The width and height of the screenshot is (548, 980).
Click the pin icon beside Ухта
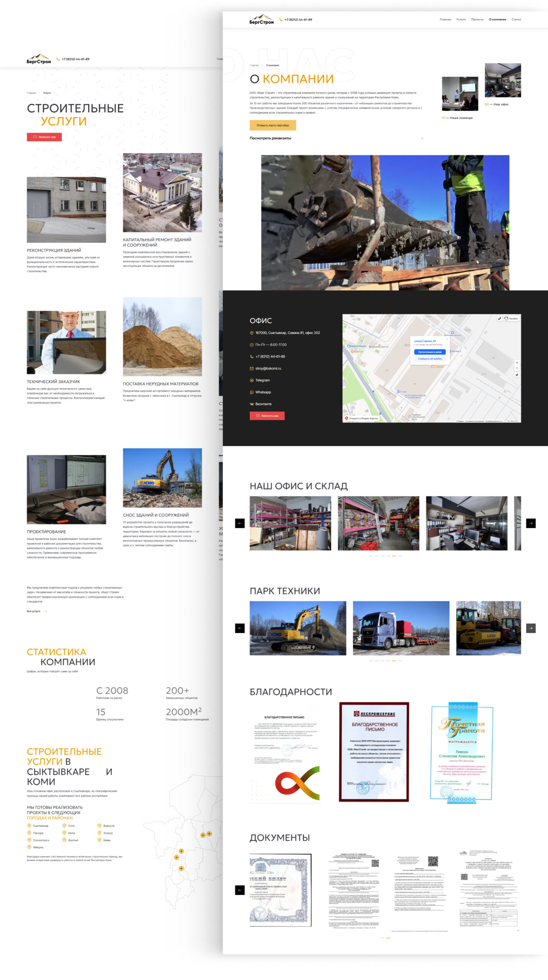coord(64,825)
